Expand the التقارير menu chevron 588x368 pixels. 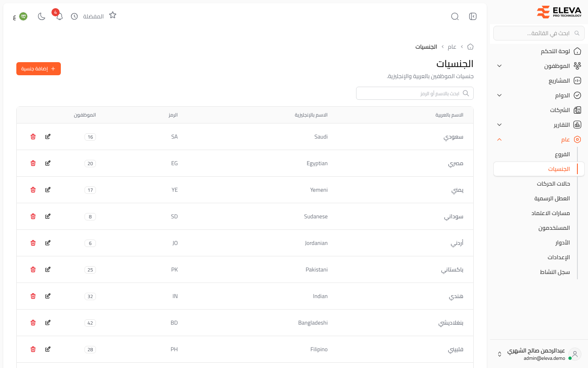point(499,125)
